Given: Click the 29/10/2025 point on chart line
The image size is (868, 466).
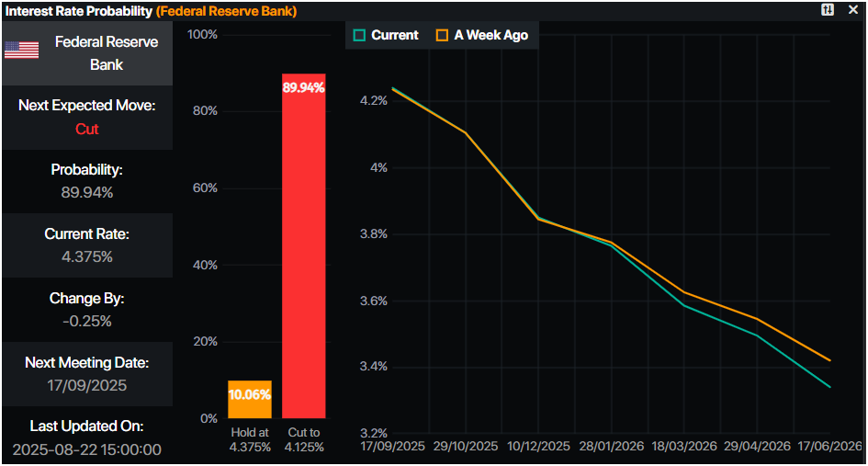Looking at the screenshot, I should 466,132.
